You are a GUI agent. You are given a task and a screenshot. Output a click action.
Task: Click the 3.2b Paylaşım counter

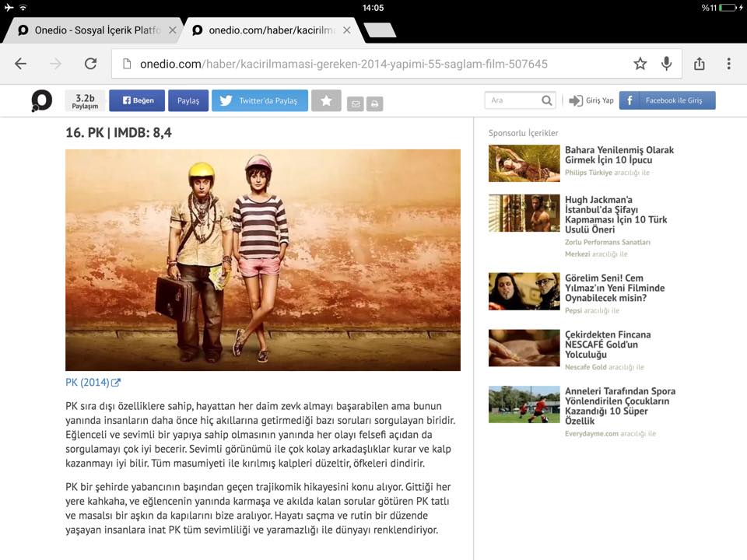[85, 101]
